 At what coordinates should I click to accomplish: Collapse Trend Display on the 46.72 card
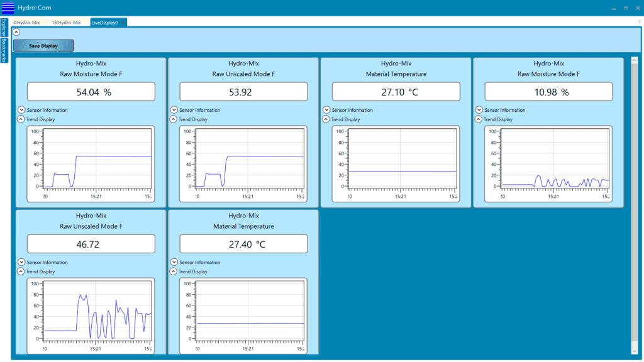[21, 271]
